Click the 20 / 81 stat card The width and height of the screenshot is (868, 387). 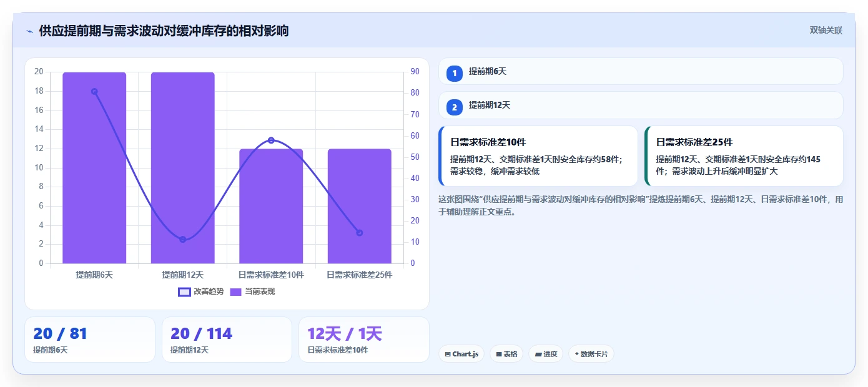tap(90, 340)
